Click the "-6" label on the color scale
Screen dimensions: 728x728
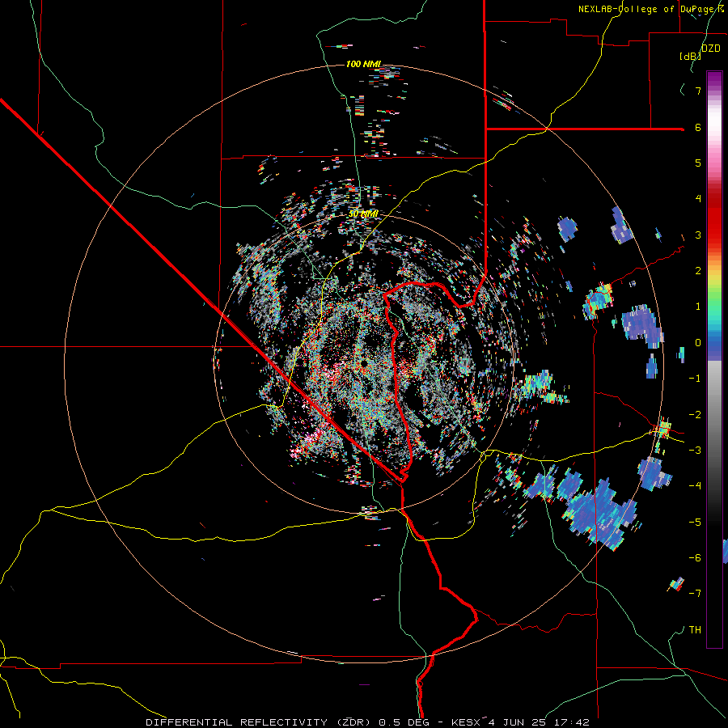(x=695, y=558)
